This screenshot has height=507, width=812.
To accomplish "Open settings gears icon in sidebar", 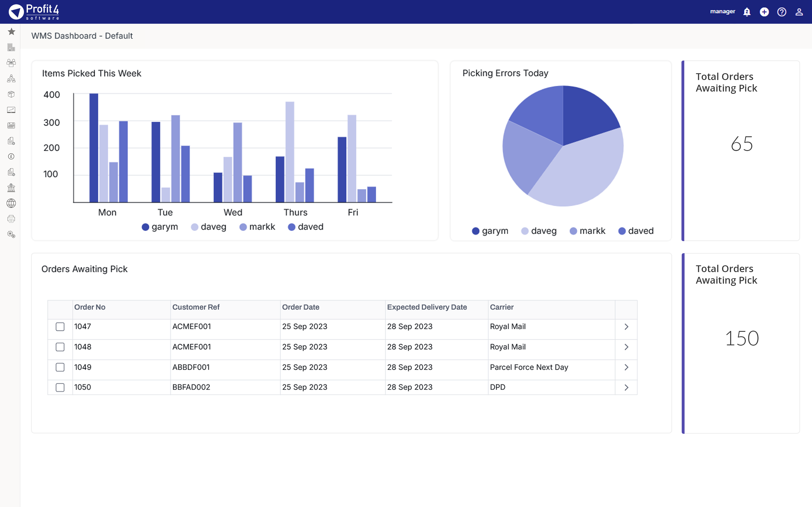I will [x=11, y=234].
